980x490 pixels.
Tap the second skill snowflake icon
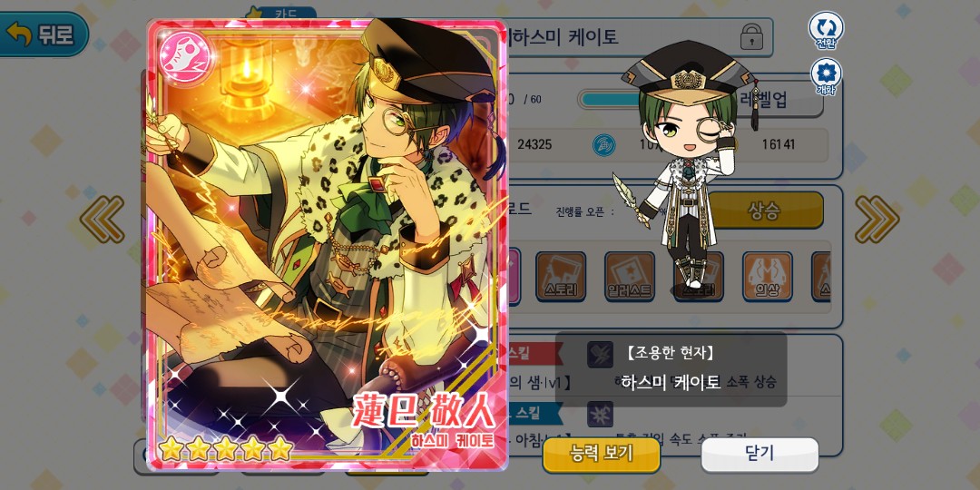click(x=600, y=415)
